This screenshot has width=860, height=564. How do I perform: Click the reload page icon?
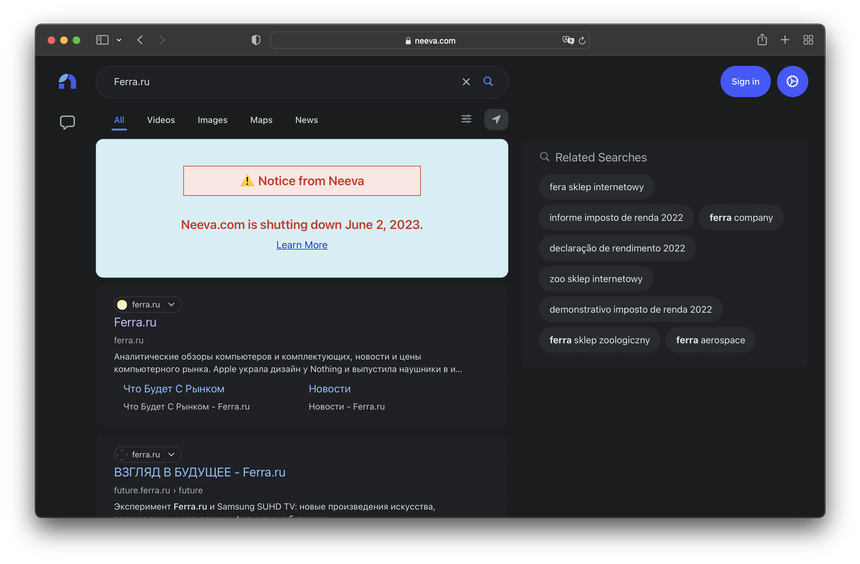coord(582,41)
